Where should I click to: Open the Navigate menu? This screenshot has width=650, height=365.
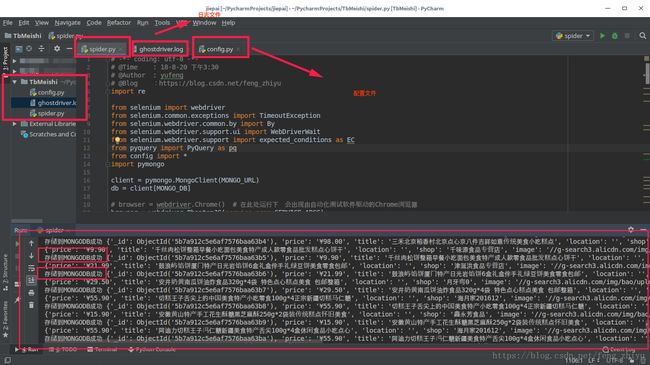(68, 23)
